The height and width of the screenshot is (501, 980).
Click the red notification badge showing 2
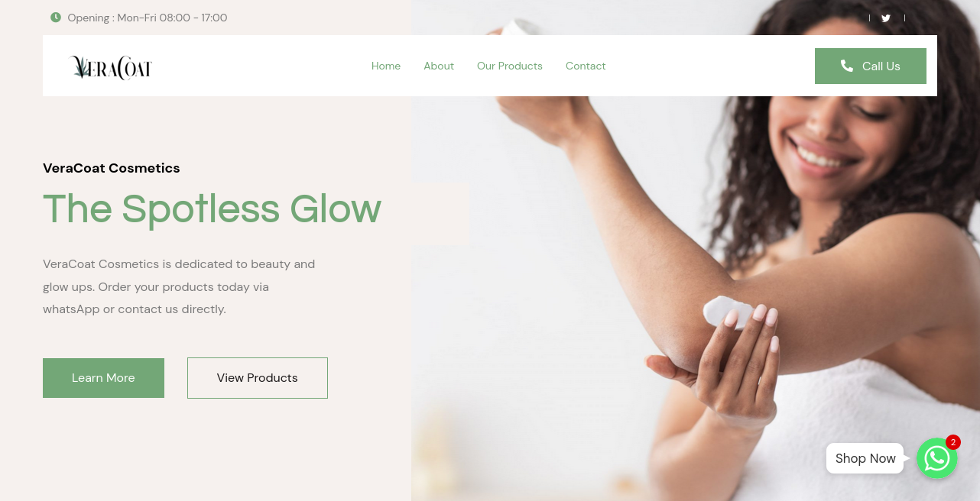[x=952, y=442]
